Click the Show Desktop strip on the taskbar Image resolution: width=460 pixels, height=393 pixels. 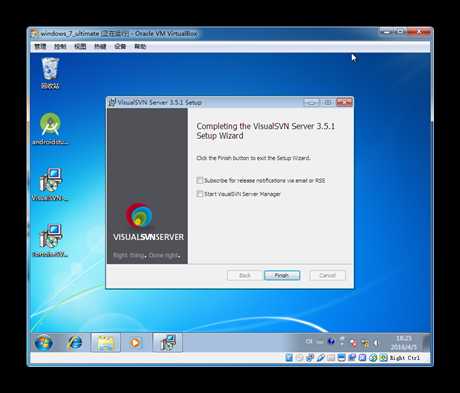point(427,343)
